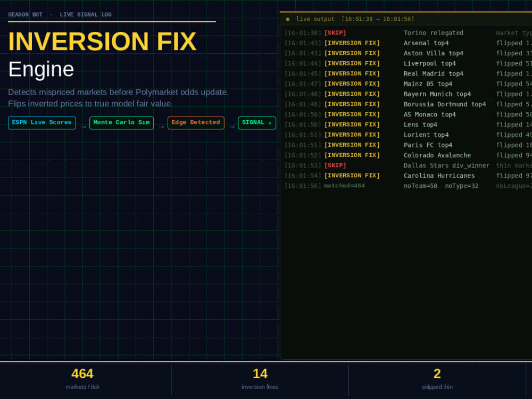Click the Monte Carlo Sim pipeline badge
This screenshot has height=399, width=532.
[x=121, y=123]
